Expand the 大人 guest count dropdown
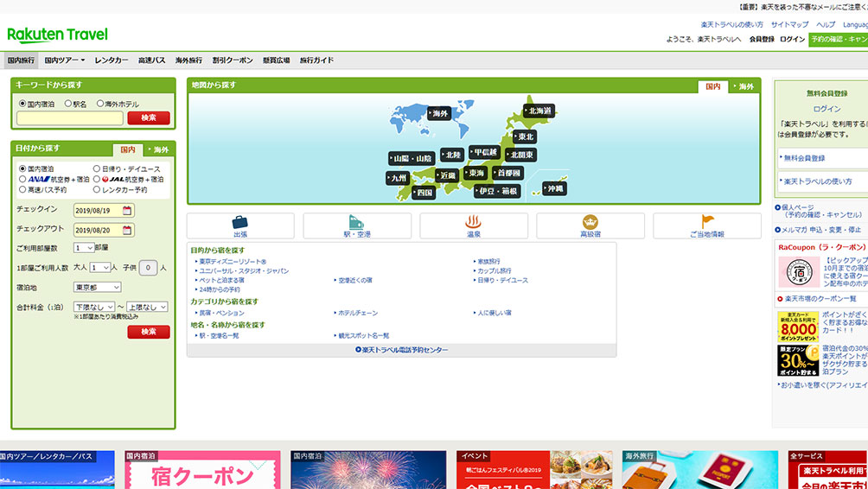This screenshot has height=489, width=868. click(99, 268)
